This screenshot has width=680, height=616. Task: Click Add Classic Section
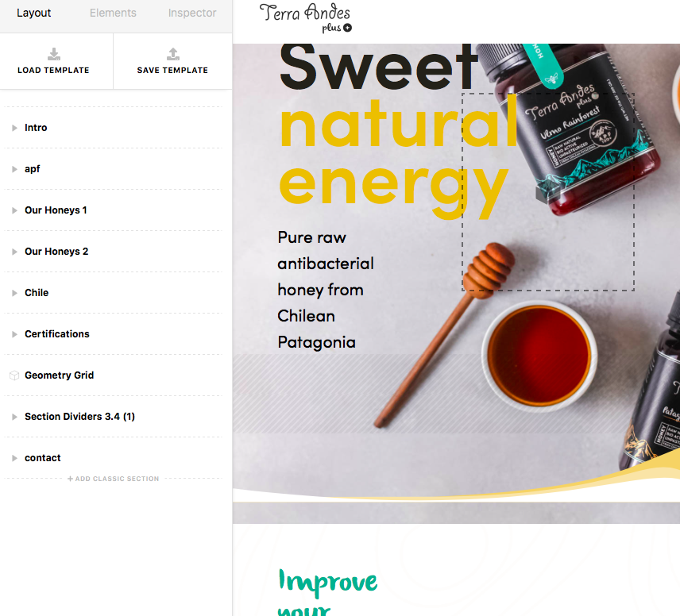[x=113, y=479]
